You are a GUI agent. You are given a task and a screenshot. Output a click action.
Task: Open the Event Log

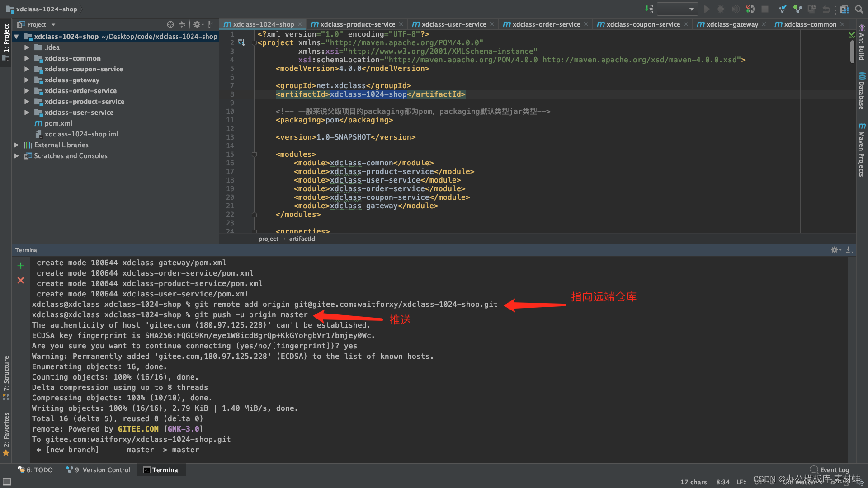[830, 470]
